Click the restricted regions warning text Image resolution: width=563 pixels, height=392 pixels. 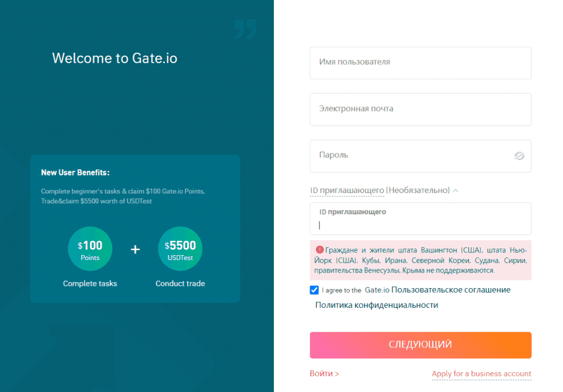pos(421,260)
